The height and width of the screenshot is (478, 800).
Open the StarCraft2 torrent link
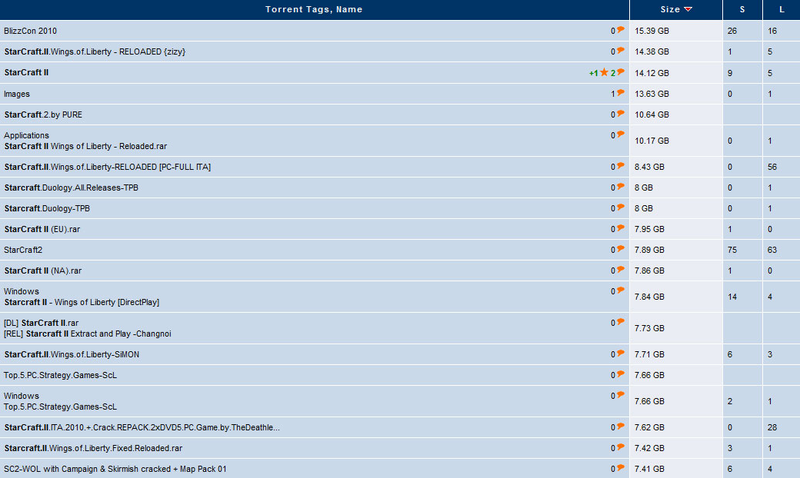pos(23,250)
